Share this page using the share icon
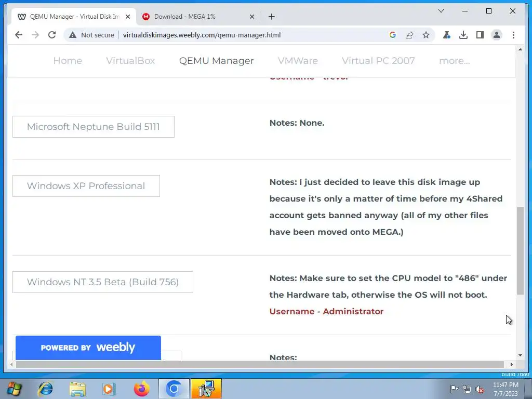This screenshot has width=532, height=399. [409, 35]
